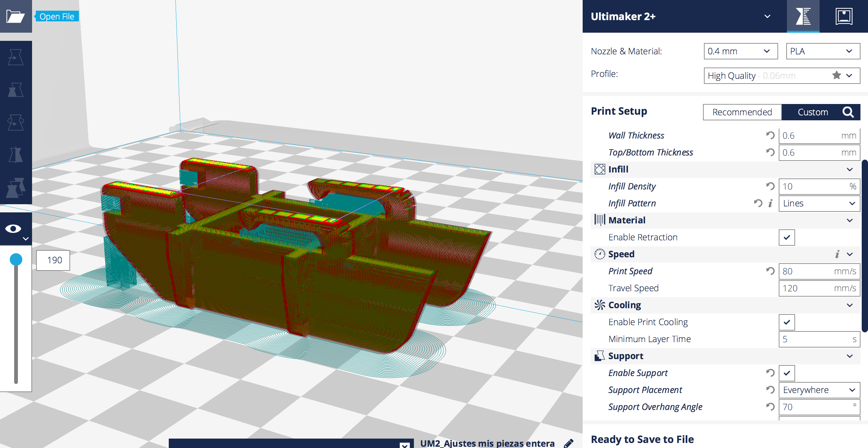Screen dimensions: 868x448
Task: Click the search settings magnifier icon
Action: (x=848, y=112)
